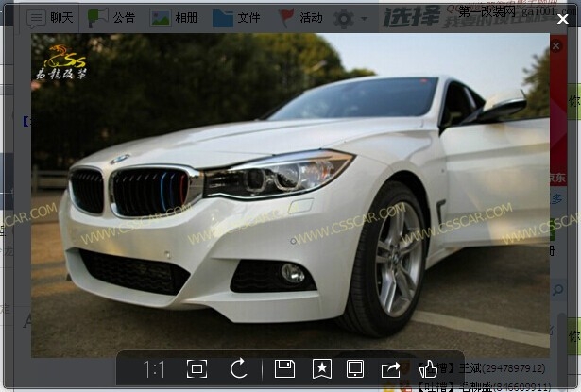Click the BMW car photo
Screen dimensions: 581x392
click(x=290, y=196)
